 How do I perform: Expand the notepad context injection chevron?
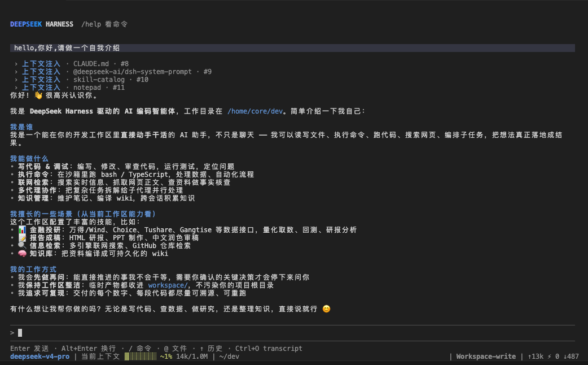click(16, 88)
